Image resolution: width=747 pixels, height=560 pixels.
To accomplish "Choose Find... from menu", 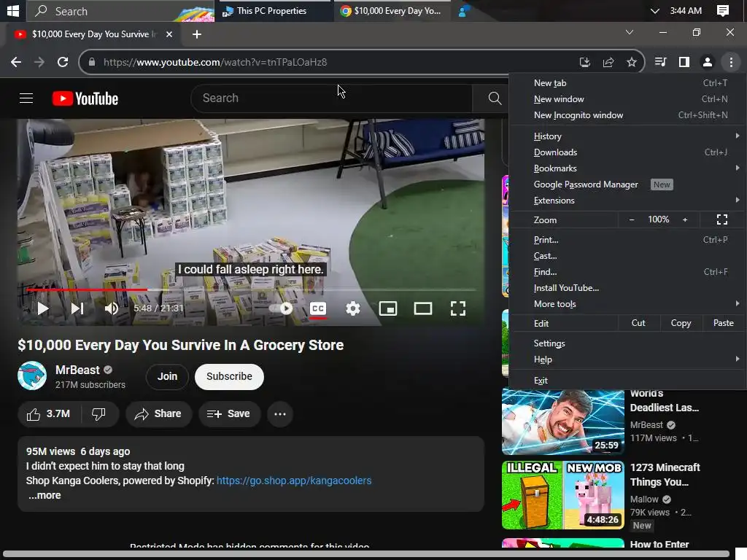I will point(626,272).
